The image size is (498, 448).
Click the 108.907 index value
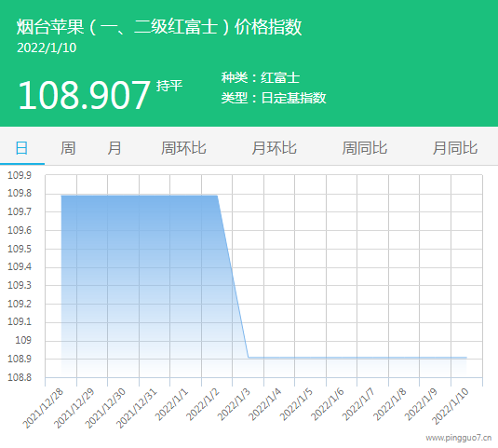click(x=84, y=95)
